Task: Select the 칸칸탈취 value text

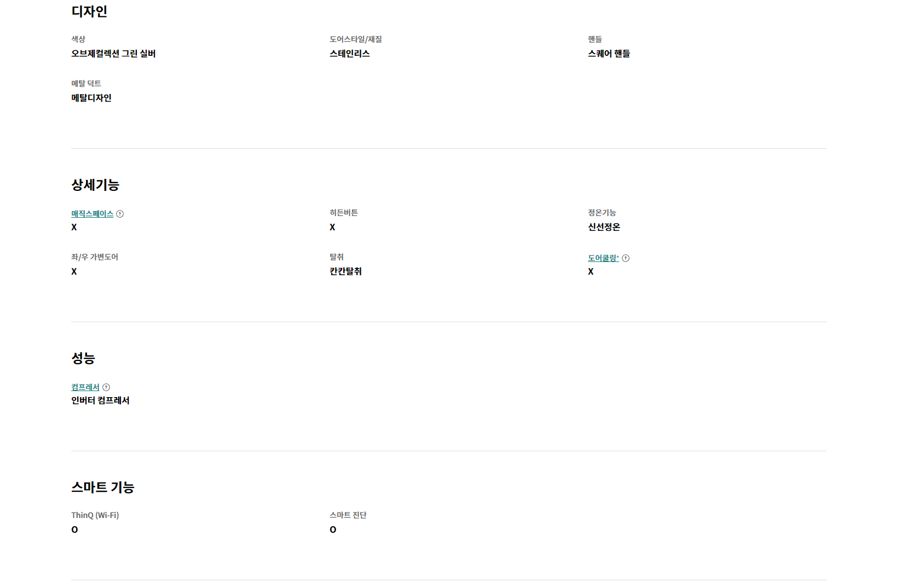Action: 345,271
